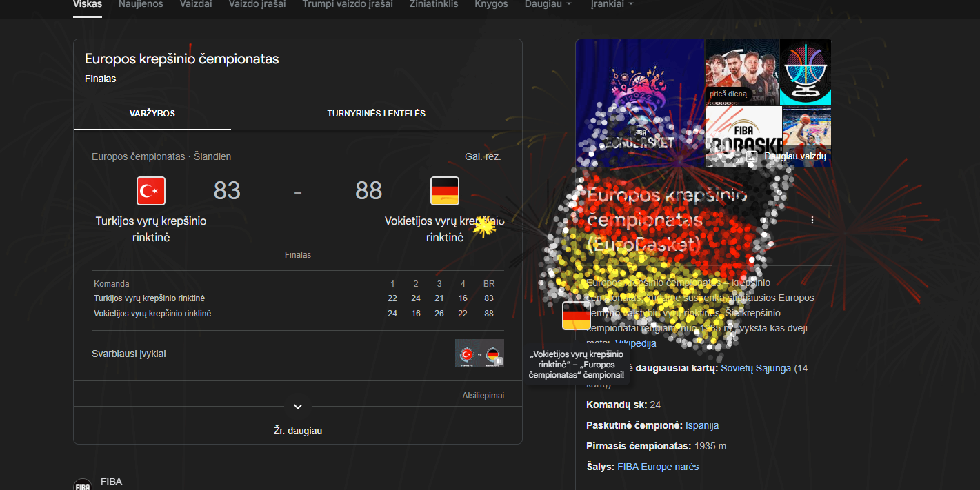Click the FIBA logo icon below the scoreboard
The width and height of the screenshot is (980, 490).
(x=83, y=484)
